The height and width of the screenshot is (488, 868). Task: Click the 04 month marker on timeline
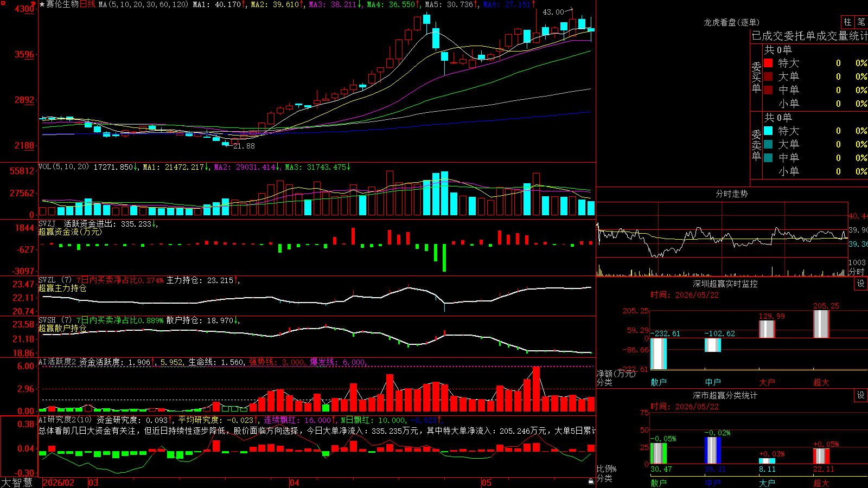coord(294,483)
